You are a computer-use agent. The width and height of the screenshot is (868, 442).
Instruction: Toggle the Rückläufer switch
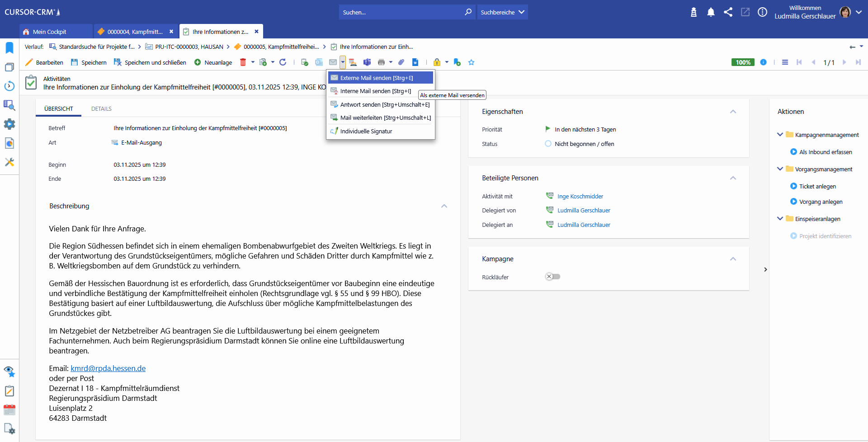click(x=552, y=277)
